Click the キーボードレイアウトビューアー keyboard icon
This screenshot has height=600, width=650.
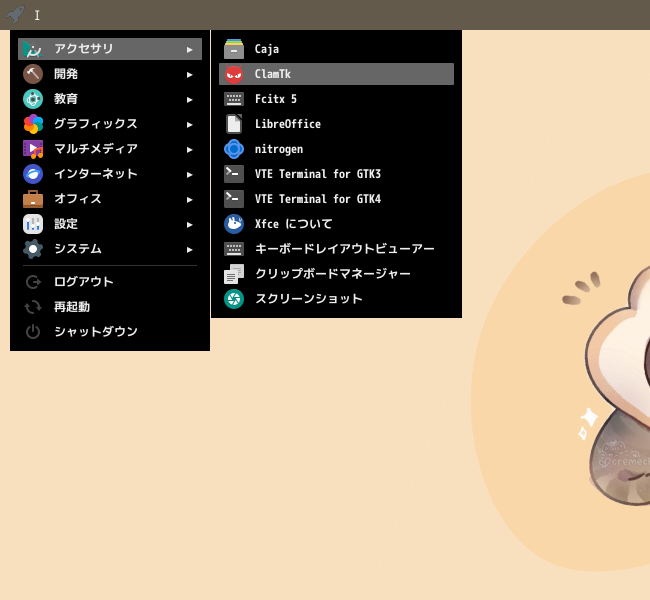(x=234, y=249)
